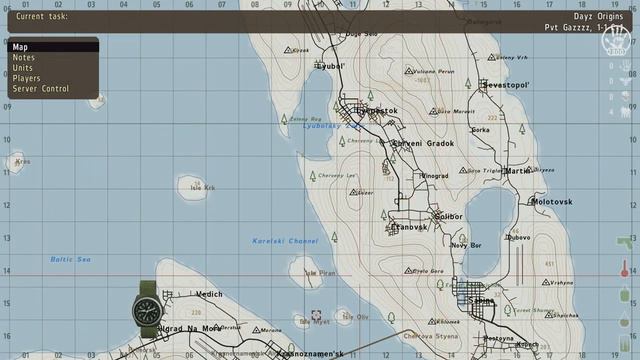Click the Molotovsk town label
640x360 pixels.
(x=552, y=202)
